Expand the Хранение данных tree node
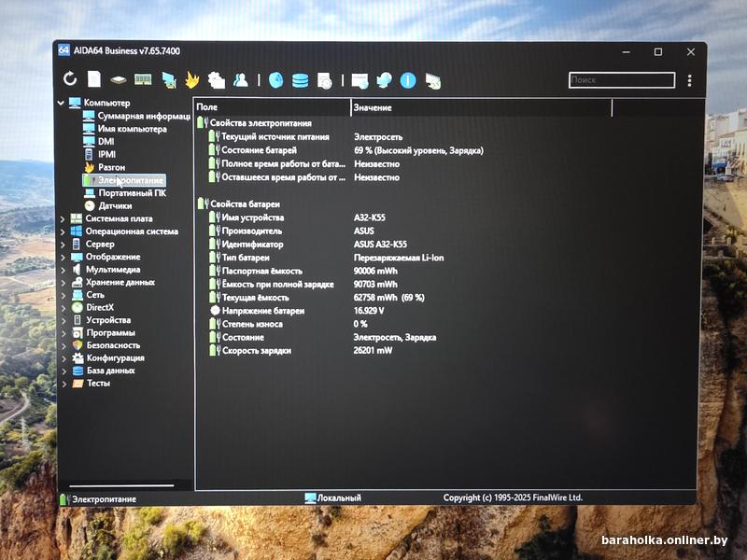Viewport: 747px width, 560px height. [x=63, y=282]
